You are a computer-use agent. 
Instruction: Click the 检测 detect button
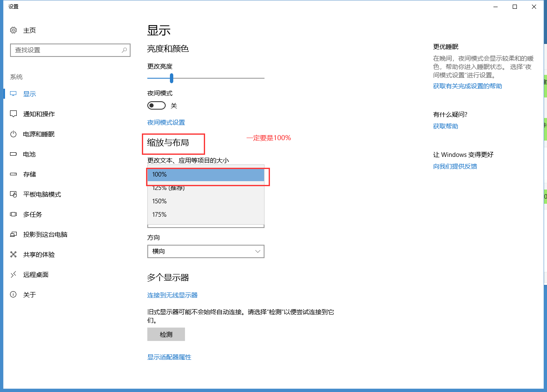166,334
